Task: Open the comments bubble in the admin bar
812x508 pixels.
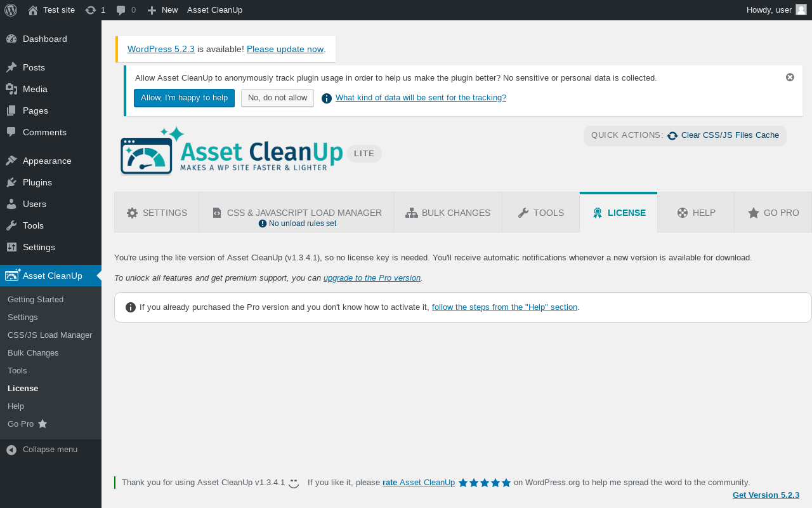Action: click(126, 10)
